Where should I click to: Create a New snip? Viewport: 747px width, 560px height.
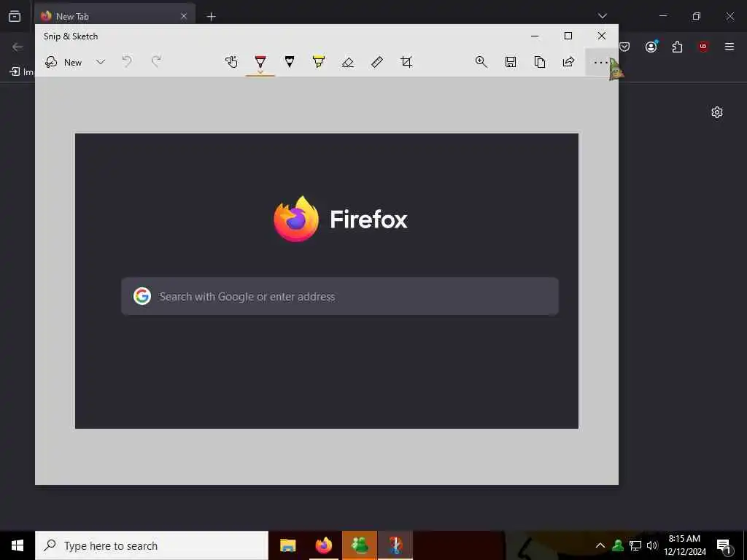point(63,63)
